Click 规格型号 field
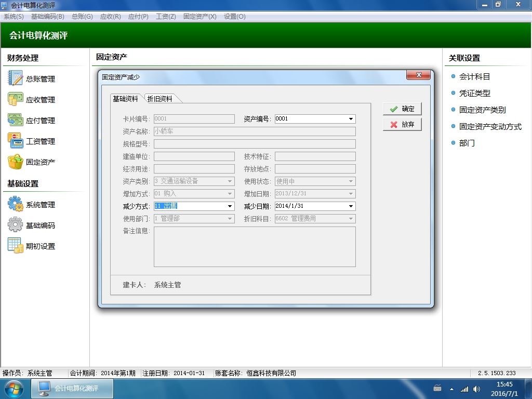Image resolution: width=532 pixels, height=399 pixels. click(255, 144)
